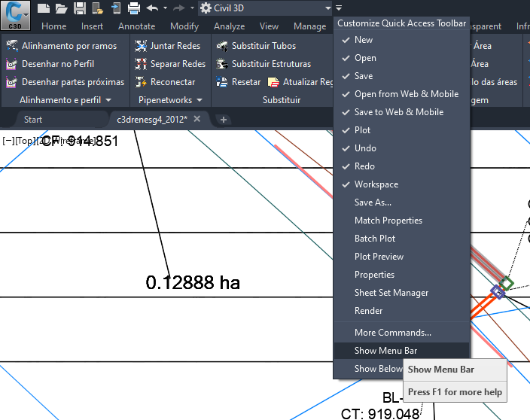Uncheck Open from Web & Mobile entry

click(401, 94)
